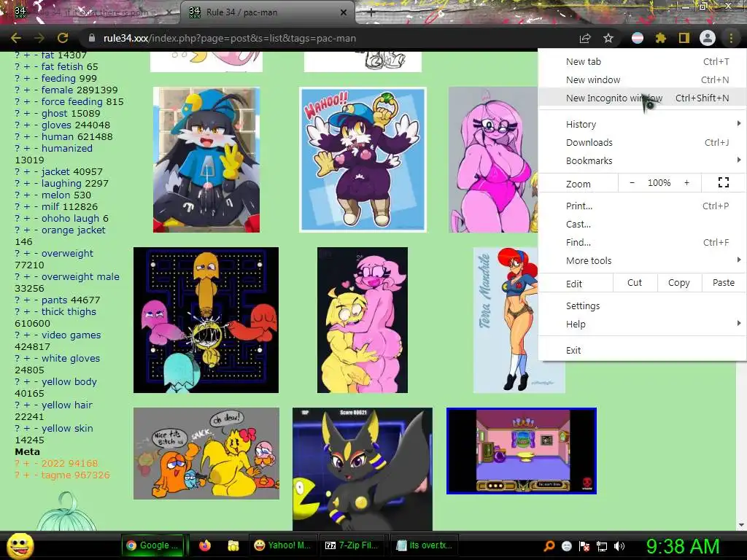Toggle the browser side panel icon

[684, 38]
